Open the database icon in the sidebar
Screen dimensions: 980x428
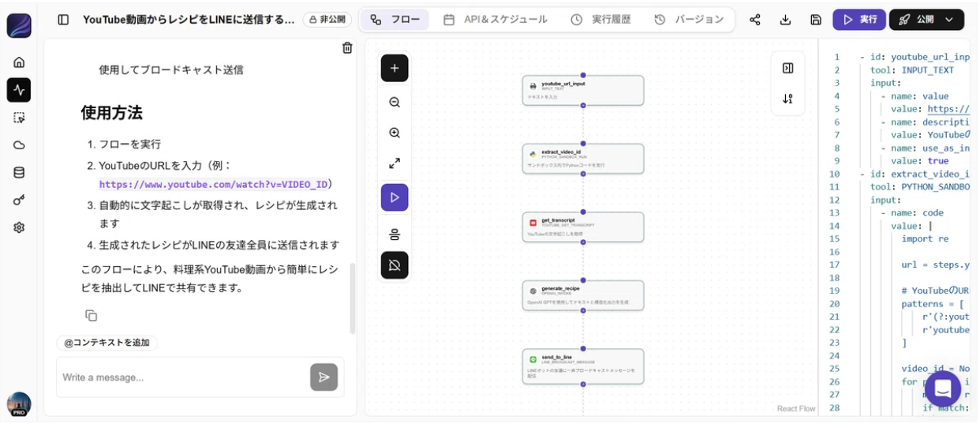point(19,172)
